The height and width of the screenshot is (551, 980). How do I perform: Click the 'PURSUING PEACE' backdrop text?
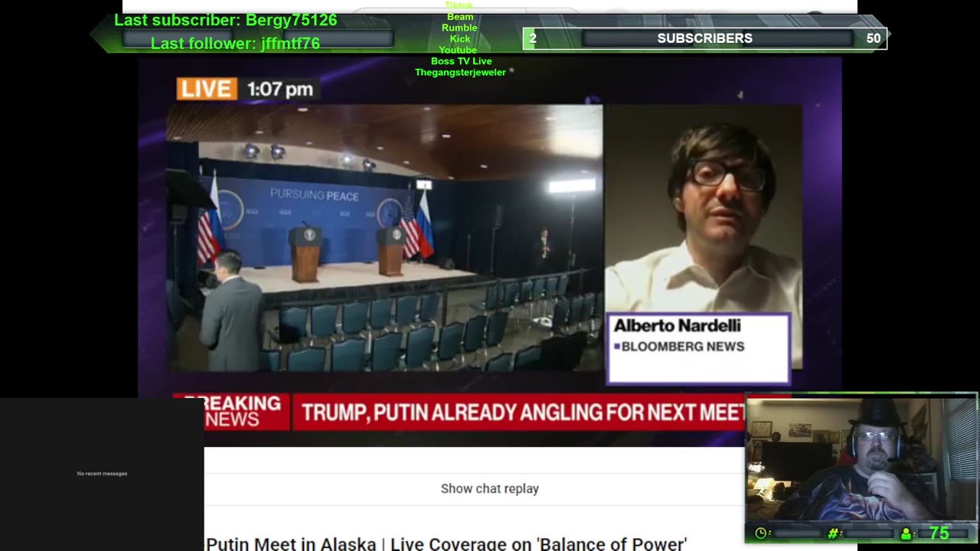314,195
